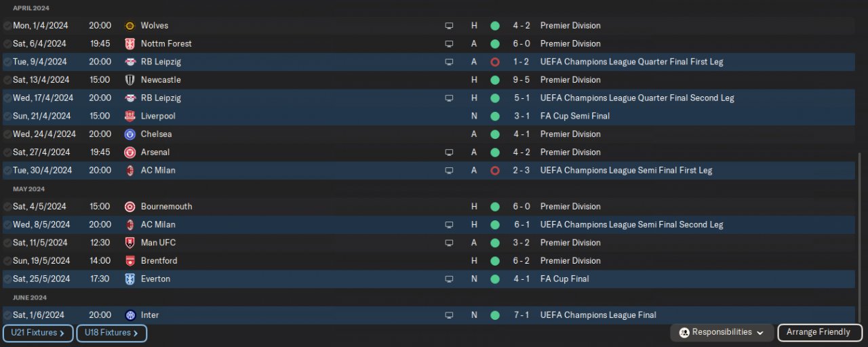Screen dimensions: 868x347
Task: Click the Brentford club badge
Action: [x=130, y=261]
